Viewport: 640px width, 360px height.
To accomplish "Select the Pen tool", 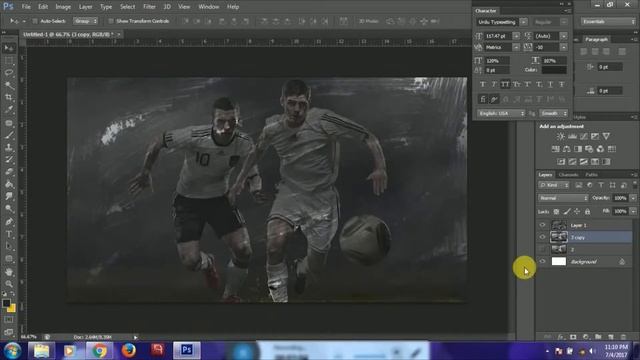I will click(9, 222).
